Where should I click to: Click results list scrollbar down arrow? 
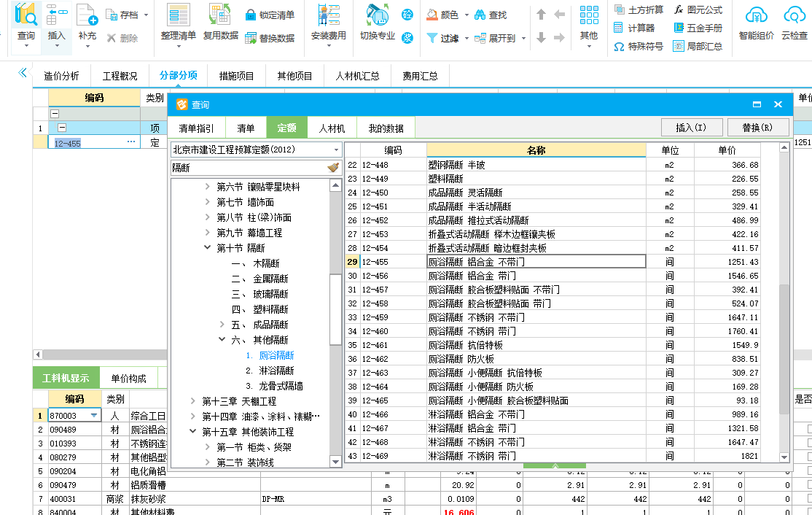[784, 457]
